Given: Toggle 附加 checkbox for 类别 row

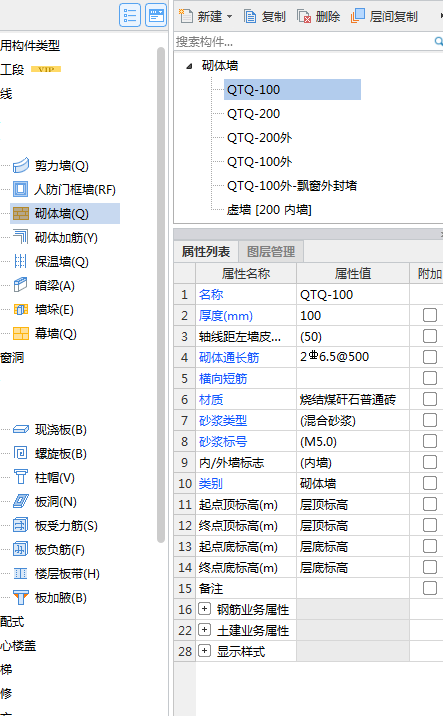Looking at the screenshot, I should tap(430, 483).
